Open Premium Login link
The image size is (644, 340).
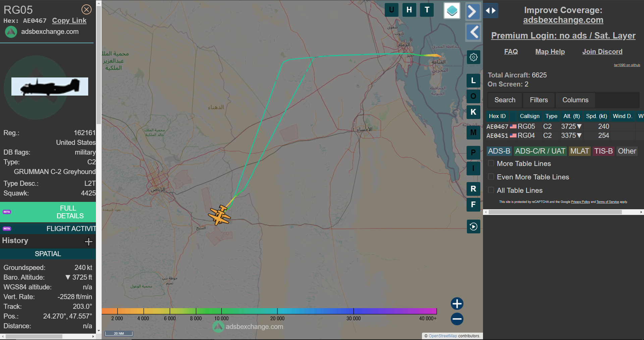(563, 36)
